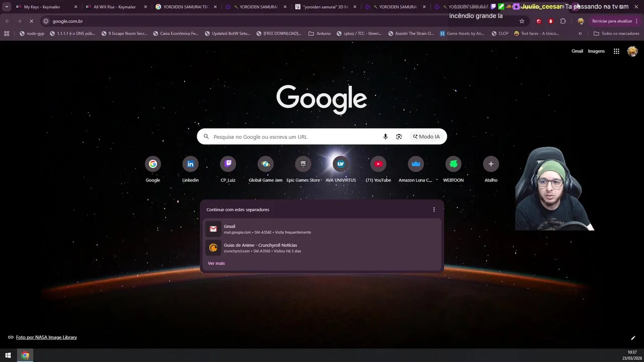
Task: Show the hidden bookmarks overflow chevron
Action: point(580,34)
